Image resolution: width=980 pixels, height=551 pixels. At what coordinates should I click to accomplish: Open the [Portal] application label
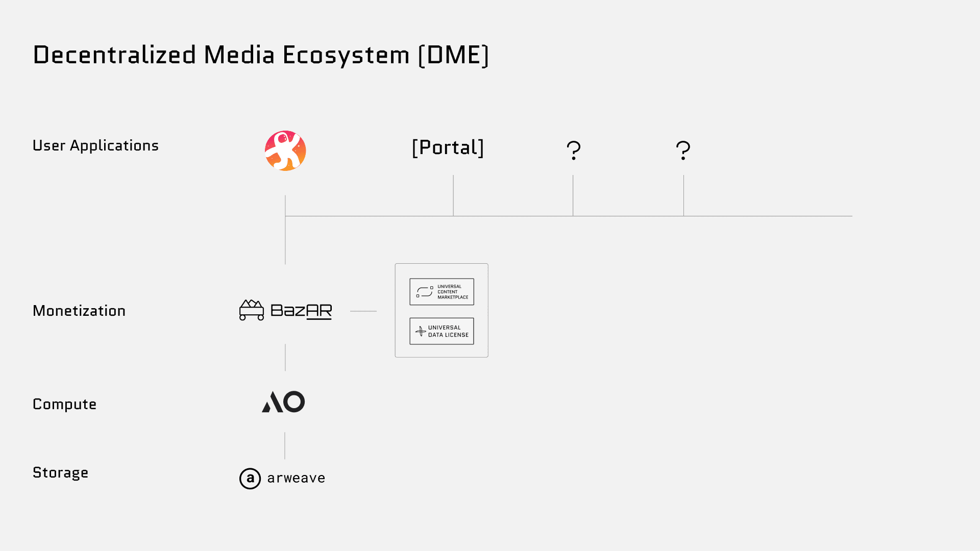click(448, 148)
